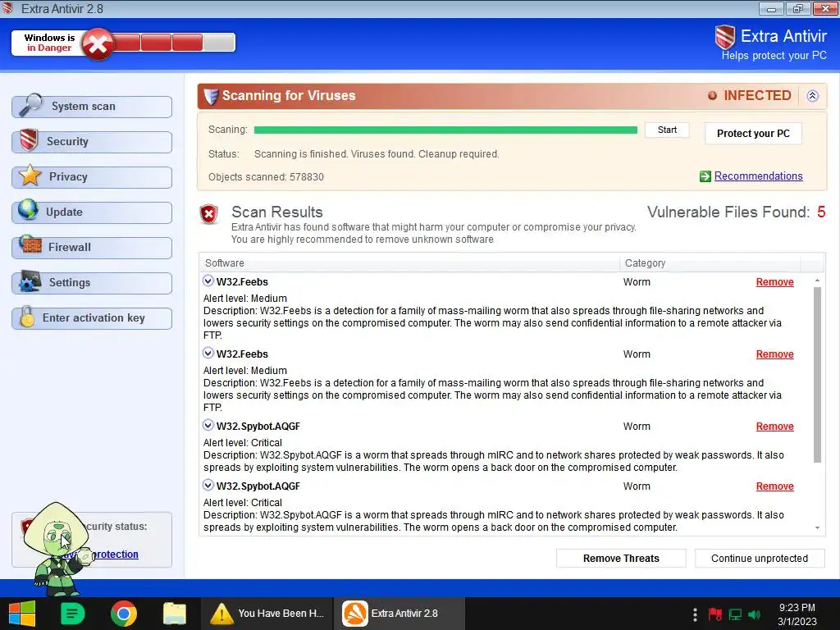Click the globe Update icon
The height and width of the screenshot is (630, 840).
pos(28,210)
